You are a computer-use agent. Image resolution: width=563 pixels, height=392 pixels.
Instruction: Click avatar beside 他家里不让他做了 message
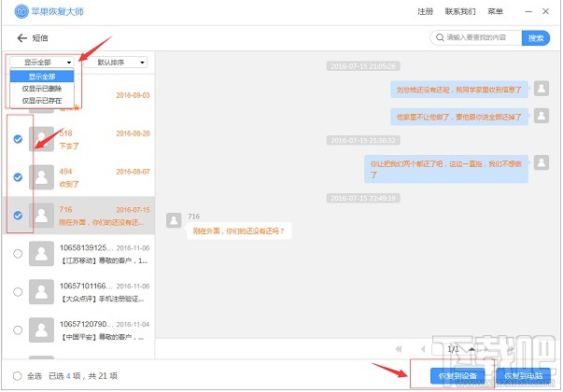[542, 116]
